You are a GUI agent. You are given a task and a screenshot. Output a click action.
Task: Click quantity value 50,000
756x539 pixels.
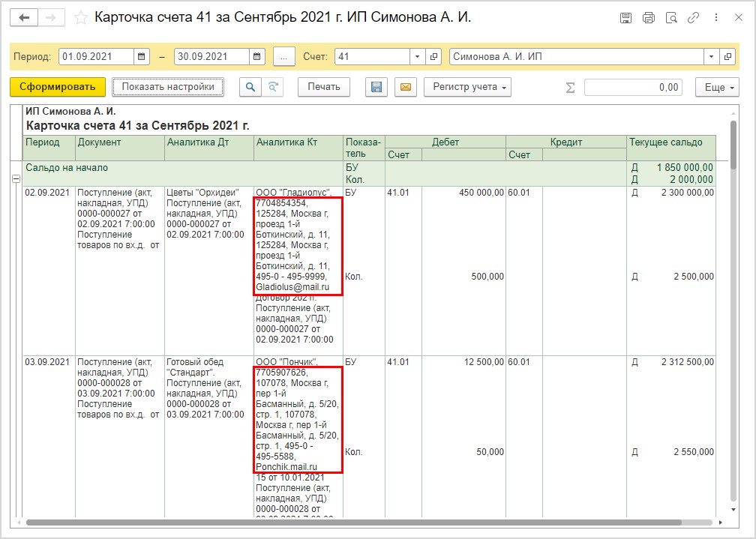[490, 452]
